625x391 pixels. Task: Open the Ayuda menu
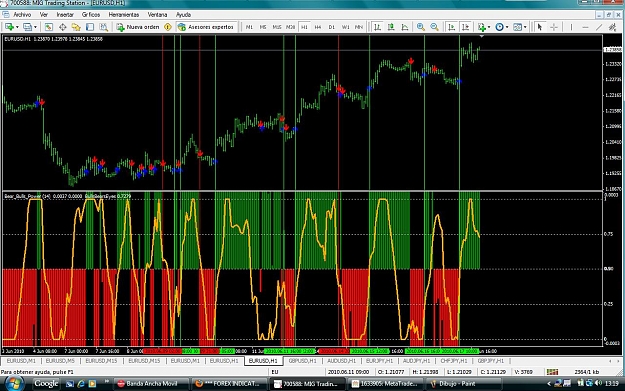pyautogui.click(x=183, y=15)
